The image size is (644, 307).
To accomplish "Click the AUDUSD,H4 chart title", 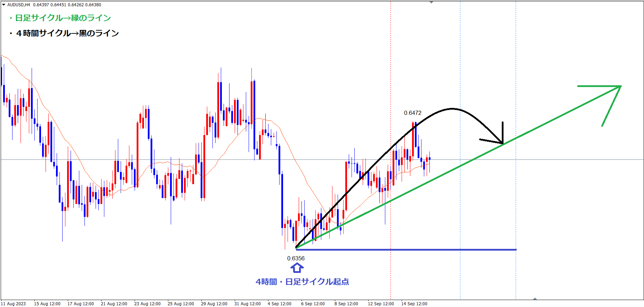I will coord(19,5).
